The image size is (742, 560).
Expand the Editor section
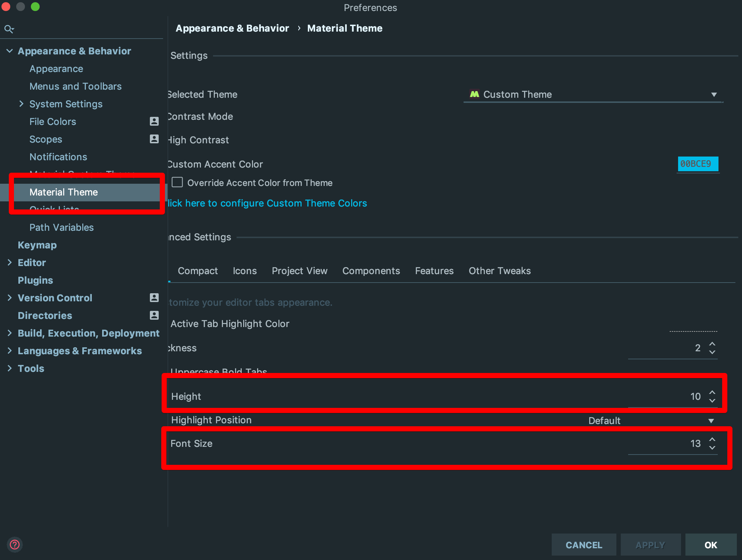(x=10, y=262)
